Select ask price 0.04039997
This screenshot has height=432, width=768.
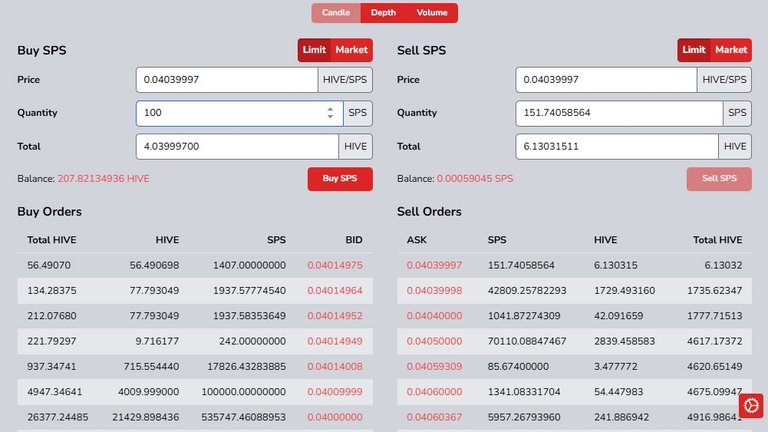(434, 265)
